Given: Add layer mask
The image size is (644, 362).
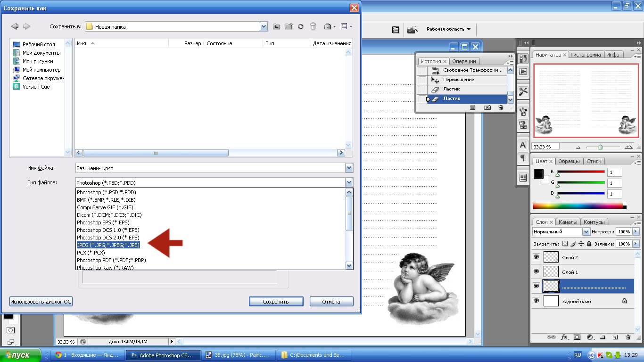Looking at the screenshot, I should point(577,337).
